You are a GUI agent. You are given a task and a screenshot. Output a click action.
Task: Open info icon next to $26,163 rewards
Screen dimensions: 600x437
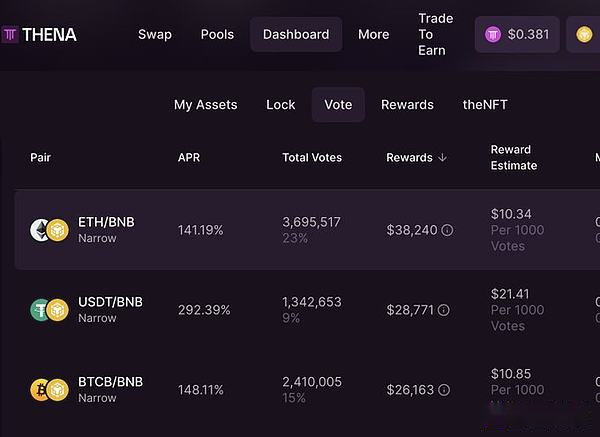pyautogui.click(x=444, y=390)
